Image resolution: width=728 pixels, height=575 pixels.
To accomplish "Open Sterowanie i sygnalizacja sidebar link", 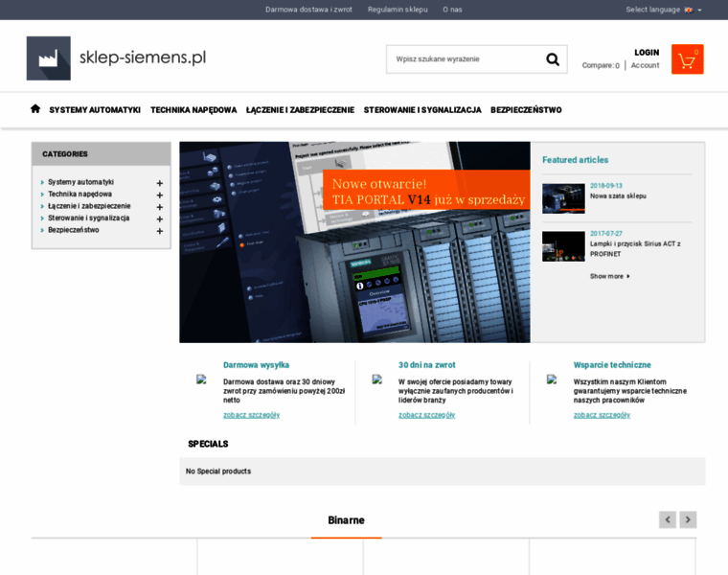I will pos(89,218).
